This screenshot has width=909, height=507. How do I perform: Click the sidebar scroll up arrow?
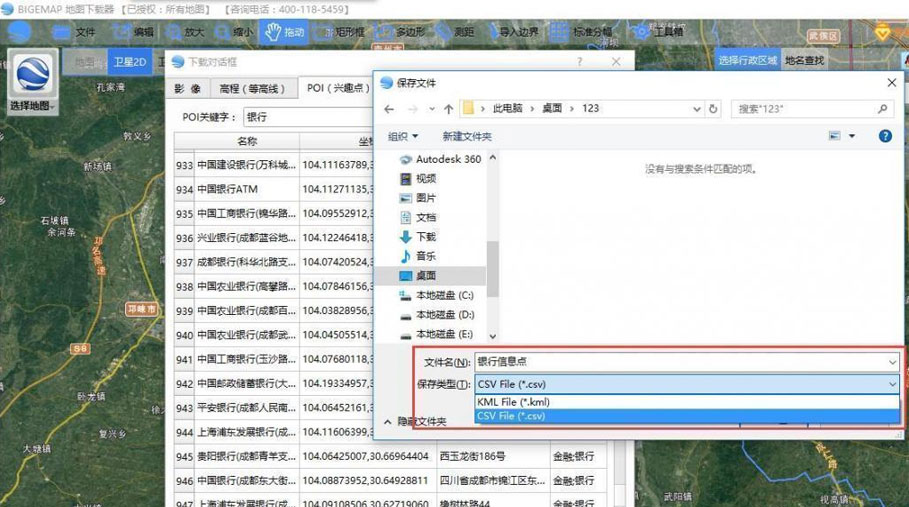point(493,157)
